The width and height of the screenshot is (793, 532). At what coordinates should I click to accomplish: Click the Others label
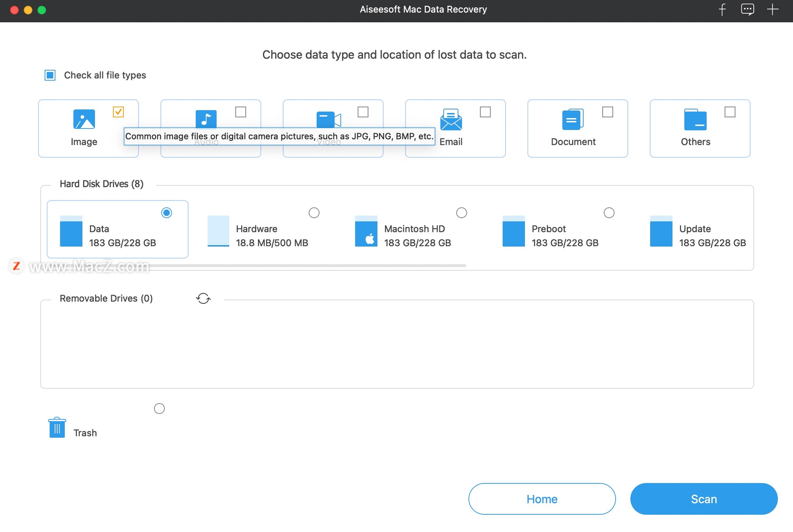click(x=696, y=142)
